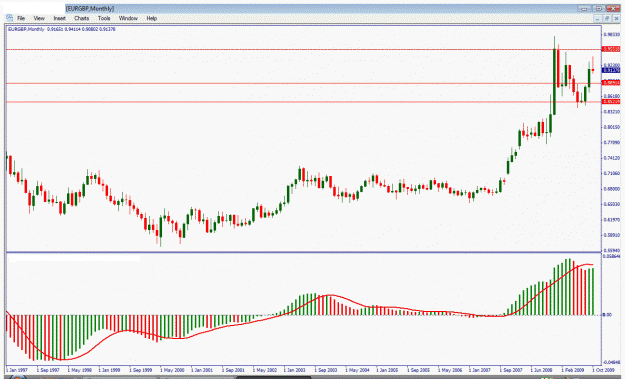
Task: Click the 1 Jan 1997 date label
Action: 17,370
